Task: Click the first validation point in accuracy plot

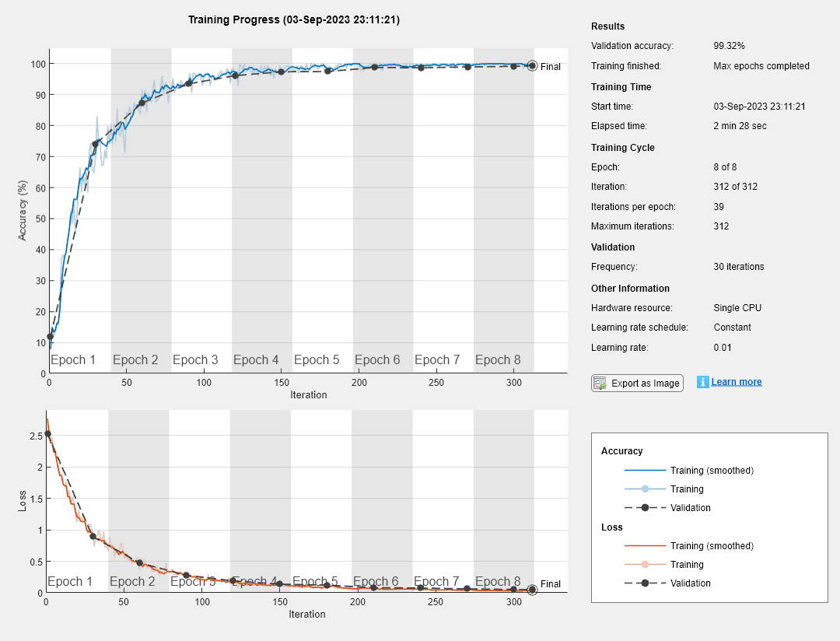Action: tap(50, 337)
